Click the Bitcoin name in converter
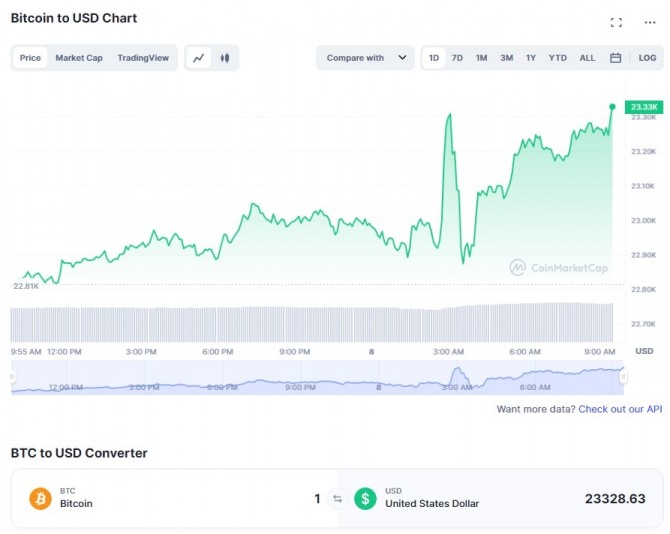Image resolution: width=670 pixels, height=534 pixels. coord(76,504)
